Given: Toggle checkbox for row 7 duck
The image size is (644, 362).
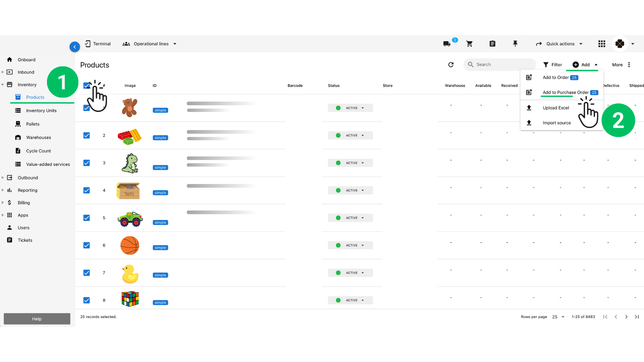Looking at the screenshot, I should [87, 273].
